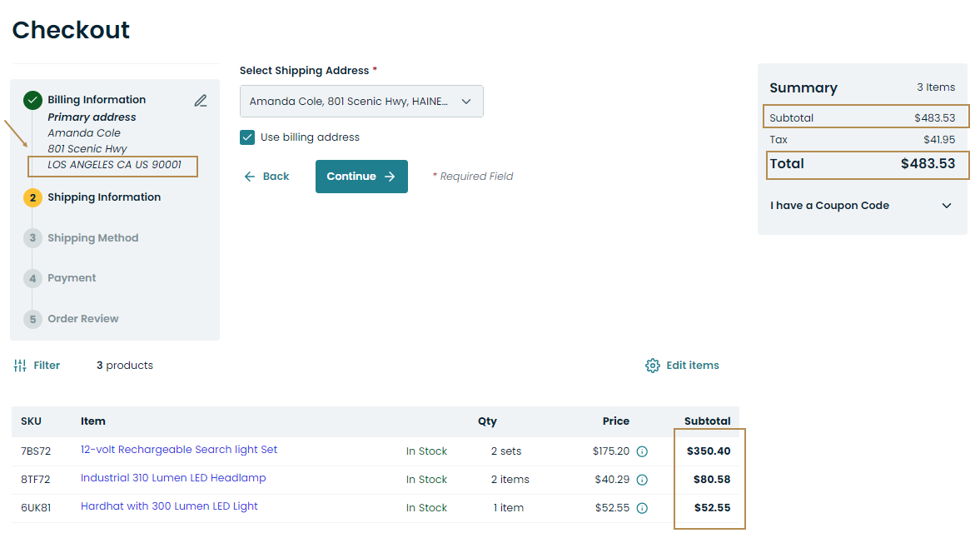This screenshot has height=553, width=980.
Task: Click the green Billing Information checkmark icon
Action: click(x=32, y=100)
